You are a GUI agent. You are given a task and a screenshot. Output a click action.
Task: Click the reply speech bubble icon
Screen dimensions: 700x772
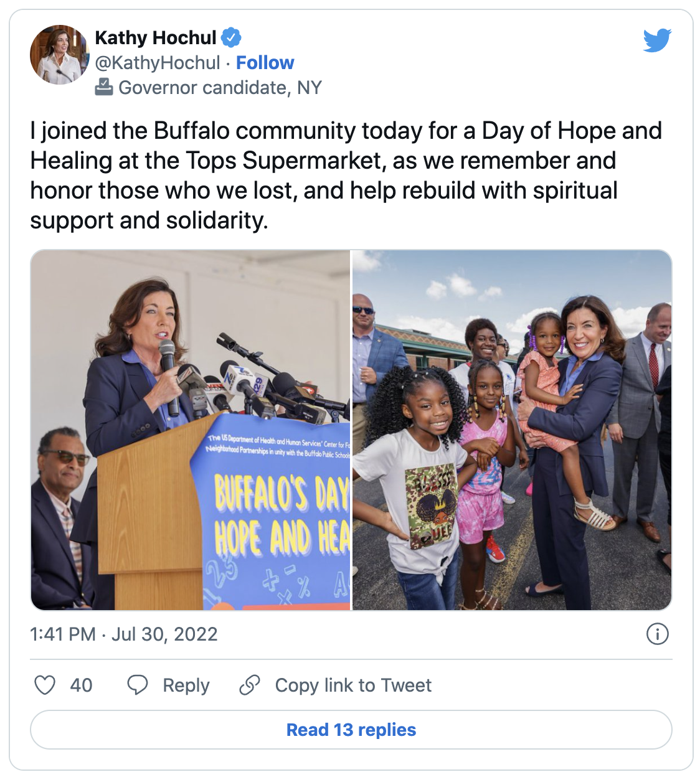(x=137, y=685)
